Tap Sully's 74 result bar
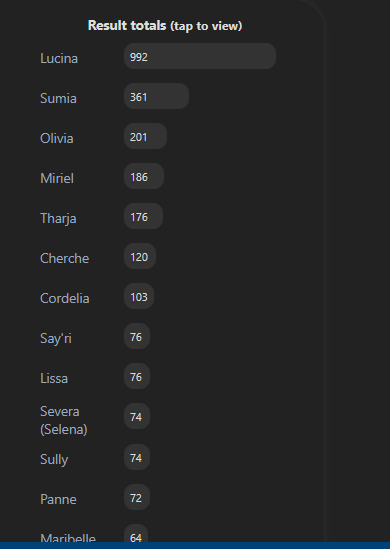Screen dimensions: 390x549 137,457
